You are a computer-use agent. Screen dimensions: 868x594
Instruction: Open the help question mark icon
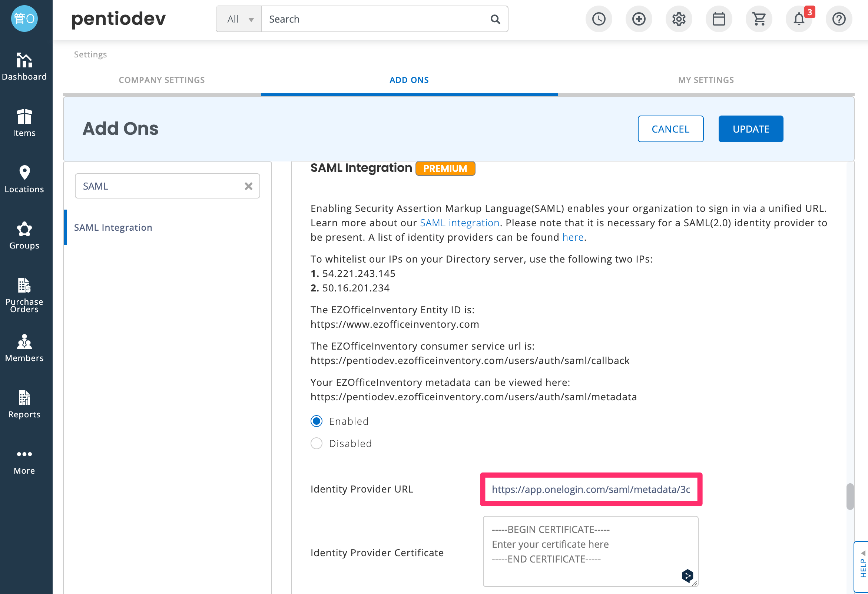pyautogui.click(x=839, y=19)
